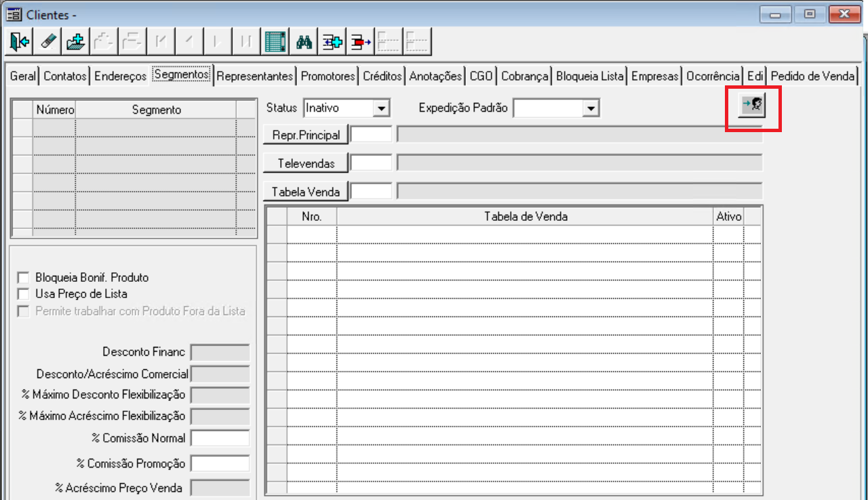Click the eraser clear-form icon
The image size is (868, 500).
pyautogui.click(x=47, y=42)
